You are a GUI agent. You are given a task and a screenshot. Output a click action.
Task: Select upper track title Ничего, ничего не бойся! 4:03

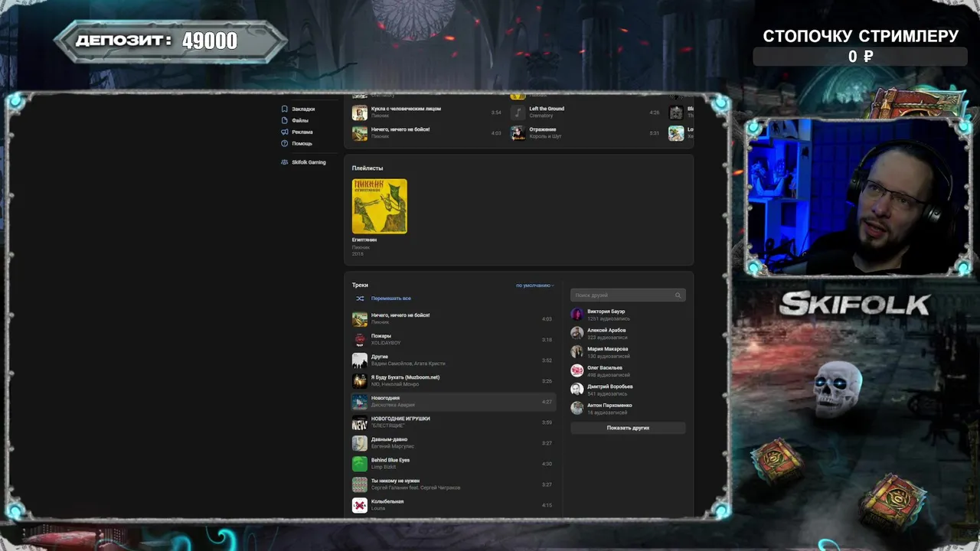coord(400,129)
